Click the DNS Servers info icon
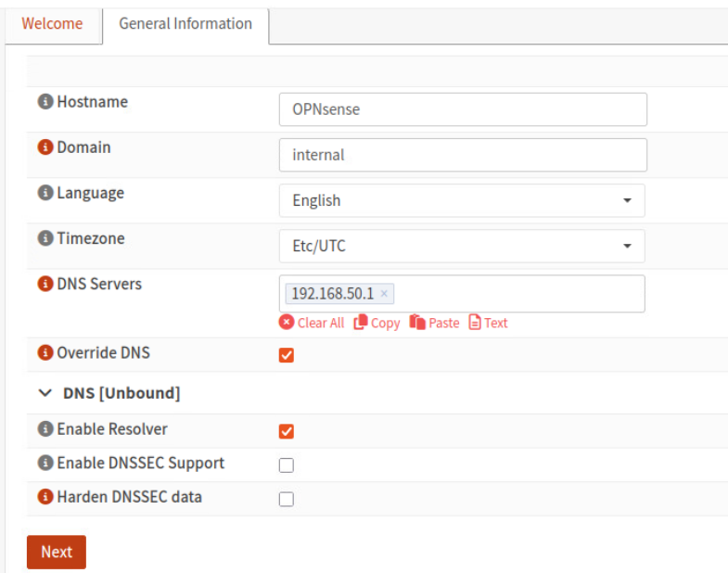728x573 pixels. (45, 283)
